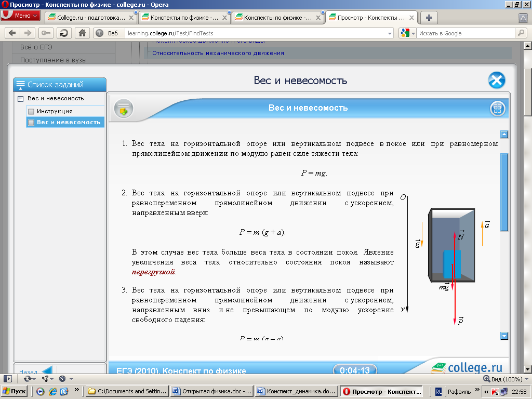
Task: Open the closed tabs trash icon
Action: tap(523, 18)
